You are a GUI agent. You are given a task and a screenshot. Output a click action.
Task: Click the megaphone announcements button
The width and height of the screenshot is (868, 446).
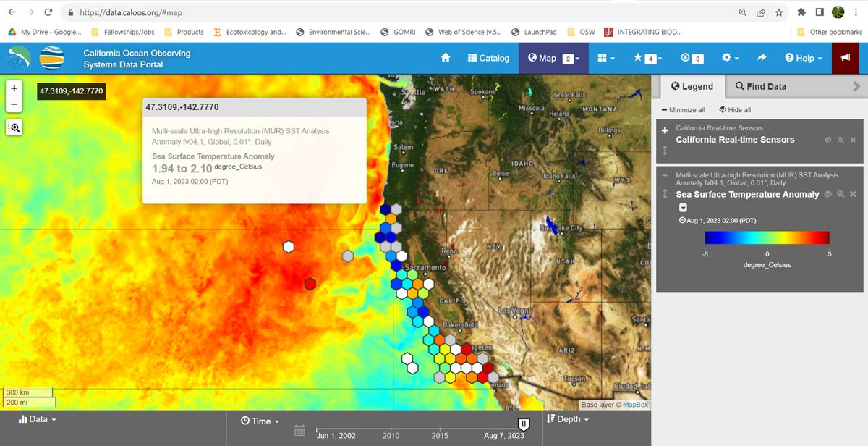(x=846, y=58)
